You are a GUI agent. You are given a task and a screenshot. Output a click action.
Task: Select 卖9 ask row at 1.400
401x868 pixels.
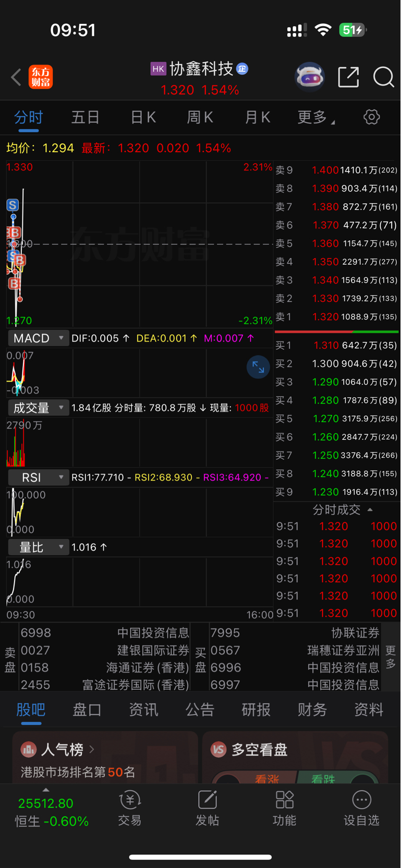[336, 170]
